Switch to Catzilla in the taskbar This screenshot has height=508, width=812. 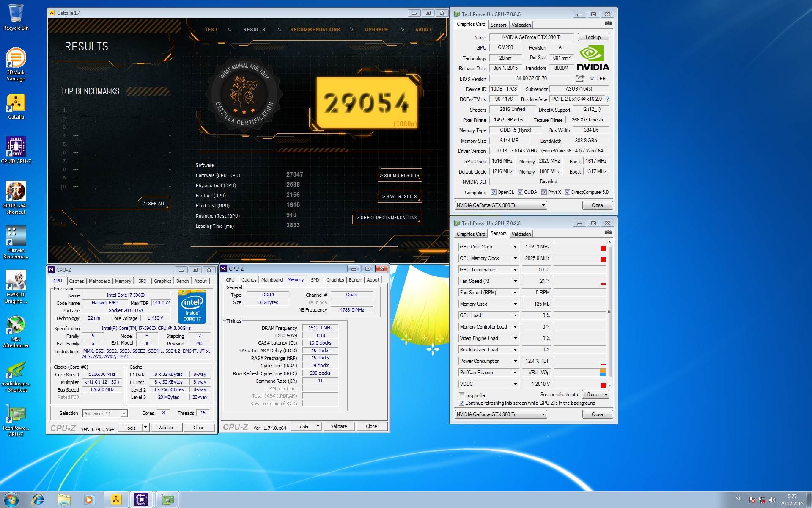pos(116,500)
